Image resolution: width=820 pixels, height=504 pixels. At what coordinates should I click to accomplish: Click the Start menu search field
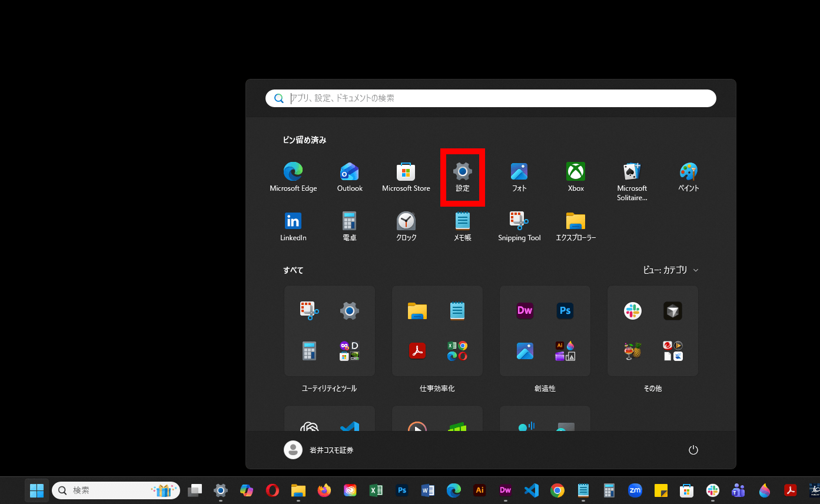pyautogui.click(x=491, y=98)
